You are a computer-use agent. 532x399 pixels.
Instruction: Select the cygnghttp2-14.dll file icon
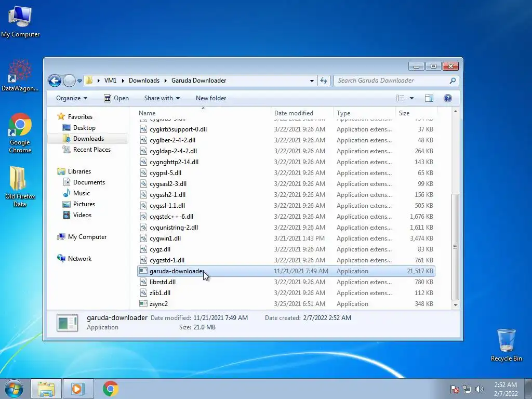[x=143, y=162]
